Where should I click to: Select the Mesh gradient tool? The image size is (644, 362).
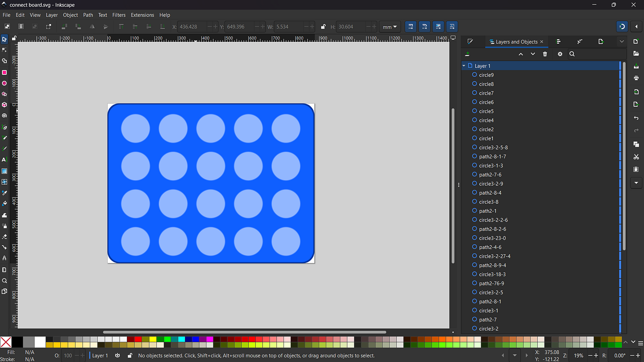(4, 182)
